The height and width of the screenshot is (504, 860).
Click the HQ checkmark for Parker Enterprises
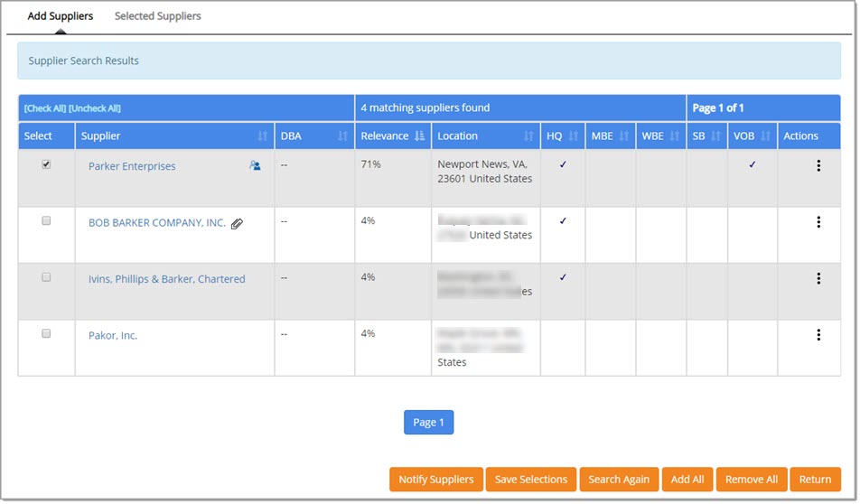point(563,164)
